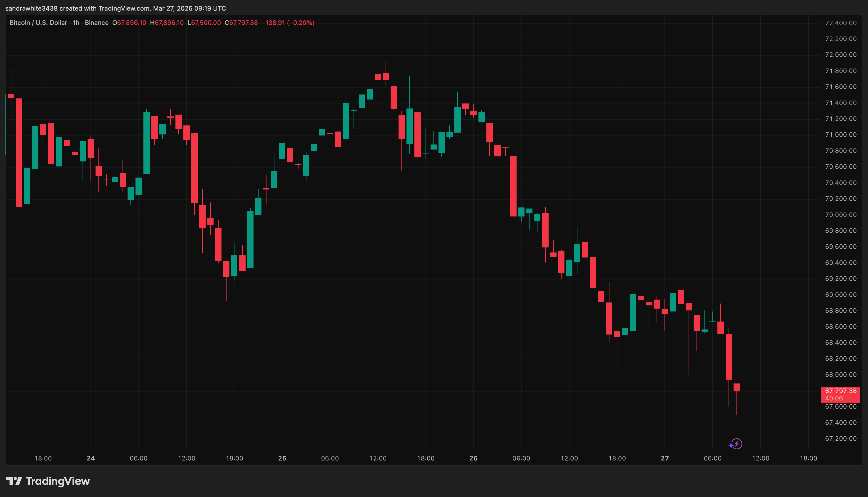Click the date label 25 on time axis
The image size is (868, 497).
pyautogui.click(x=282, y=458)
